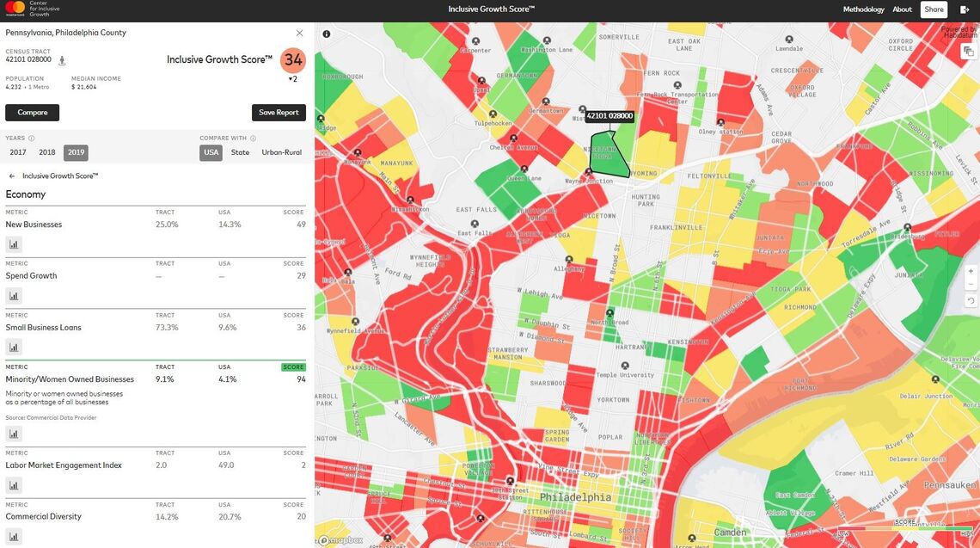Expand the Spend Growth metric row

(x=31, y=276)
